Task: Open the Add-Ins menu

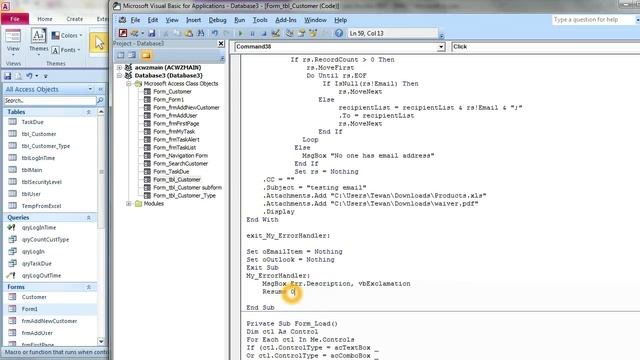Action: pyautogui.click(x=286, y=20)
